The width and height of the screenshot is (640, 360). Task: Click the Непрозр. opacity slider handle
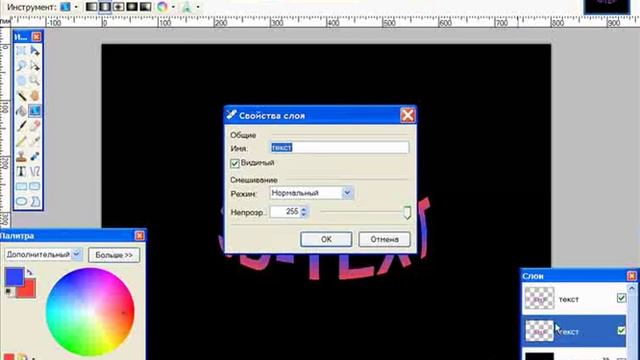click(x=407, y=212)
